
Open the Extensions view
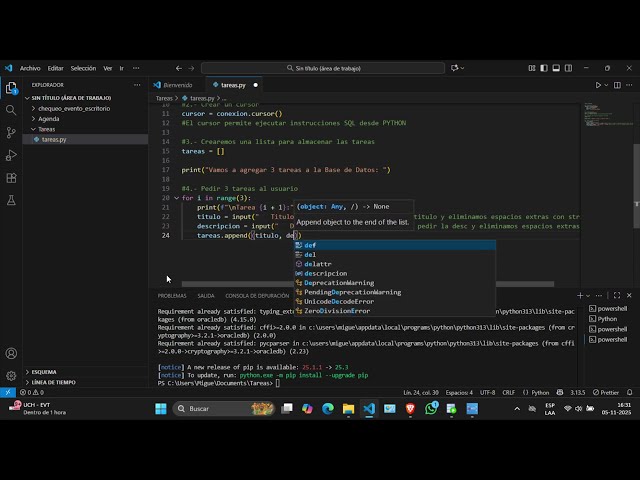pos(11,178)
